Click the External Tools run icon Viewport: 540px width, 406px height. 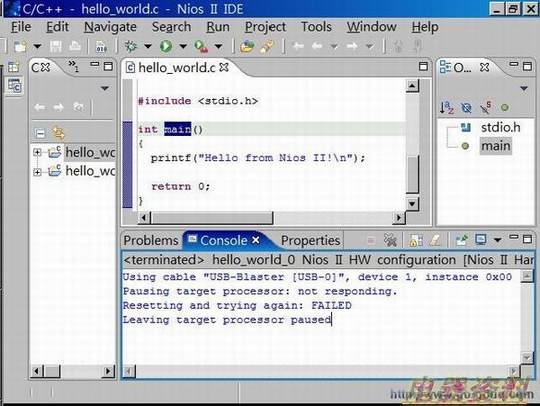coord(201,46)
